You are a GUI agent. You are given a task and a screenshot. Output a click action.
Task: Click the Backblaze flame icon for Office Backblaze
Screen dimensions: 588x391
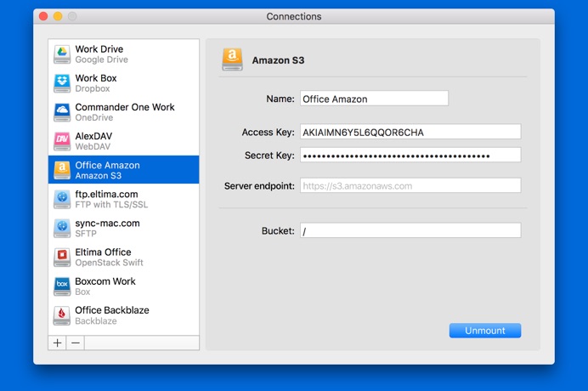(62, 315)
